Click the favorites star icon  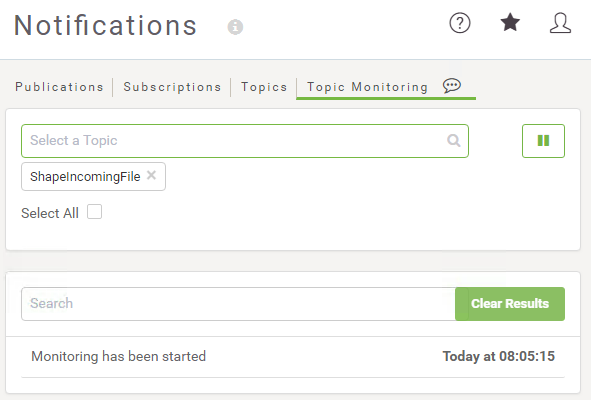[x=510, y=22]
